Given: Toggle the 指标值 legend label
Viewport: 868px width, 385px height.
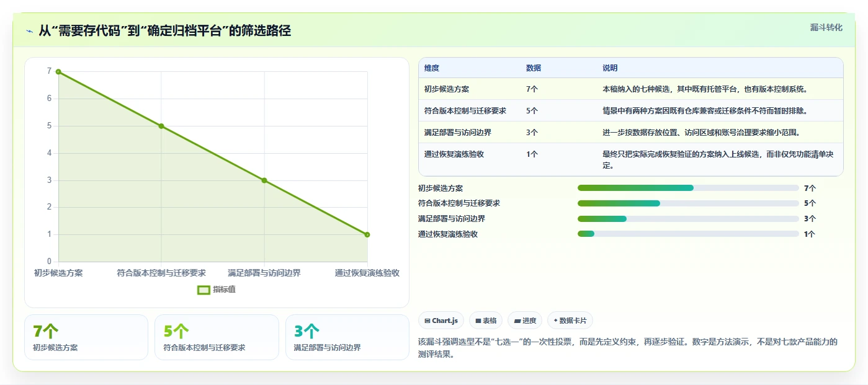Looking at the screenshot, I should click(225, 290).
